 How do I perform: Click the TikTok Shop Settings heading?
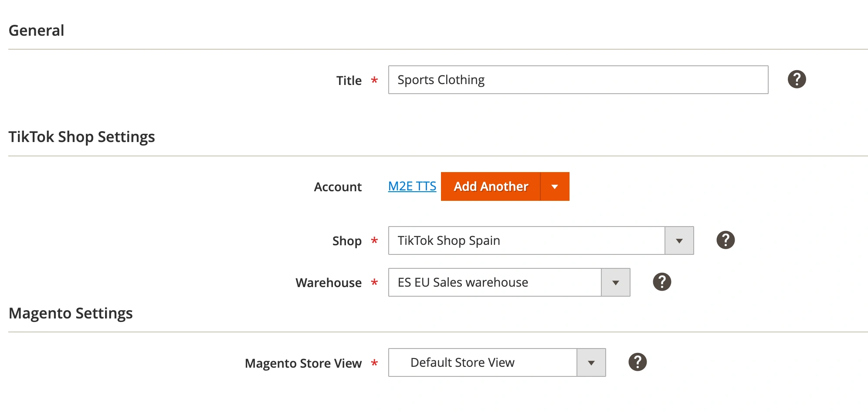81,137
